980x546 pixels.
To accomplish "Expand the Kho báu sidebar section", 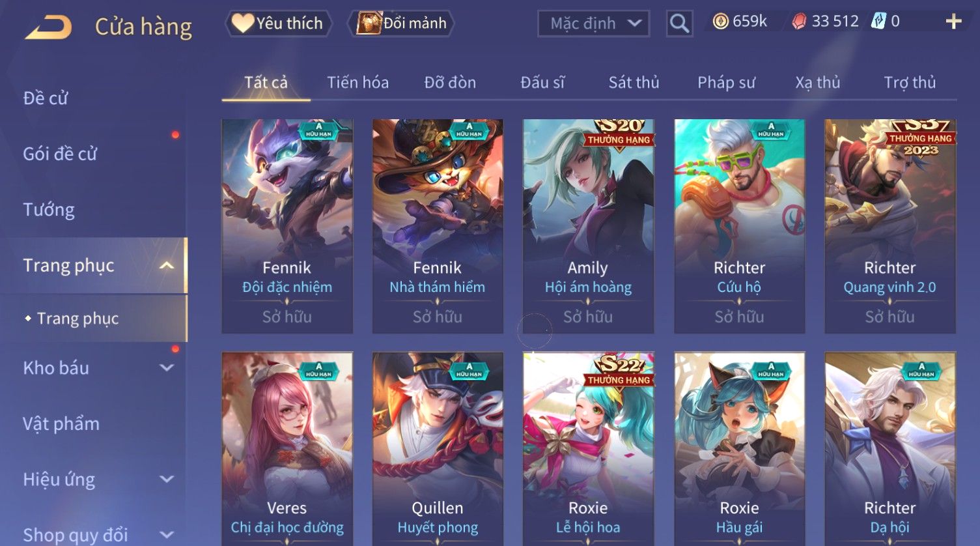I will pyautogui.click(x=167, y=367).
